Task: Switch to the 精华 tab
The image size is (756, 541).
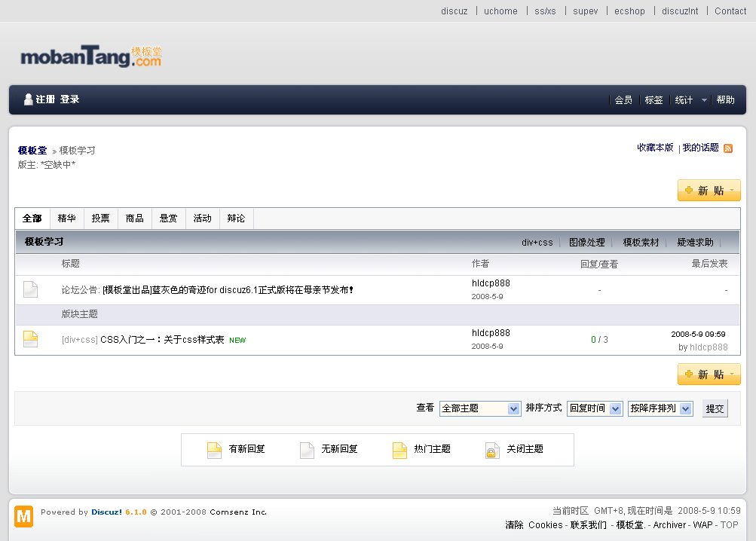Action: click(x=66, y=219)
